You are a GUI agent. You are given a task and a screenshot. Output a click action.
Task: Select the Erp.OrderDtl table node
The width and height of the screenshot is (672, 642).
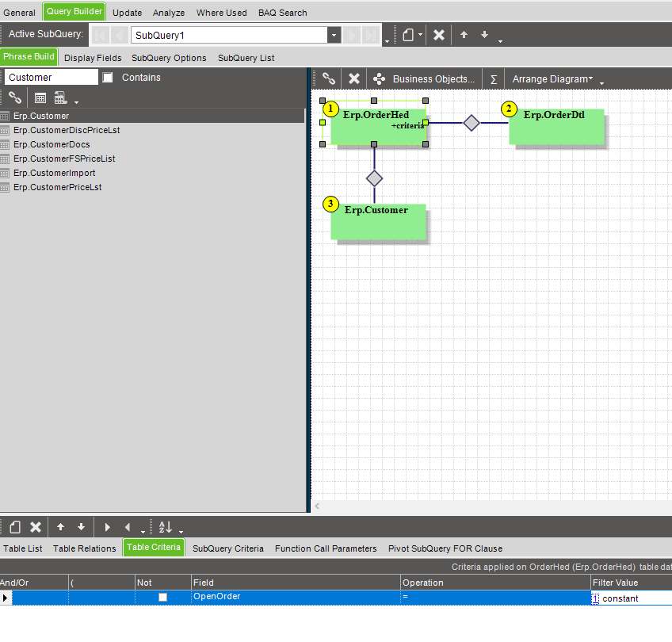[556, 127]
